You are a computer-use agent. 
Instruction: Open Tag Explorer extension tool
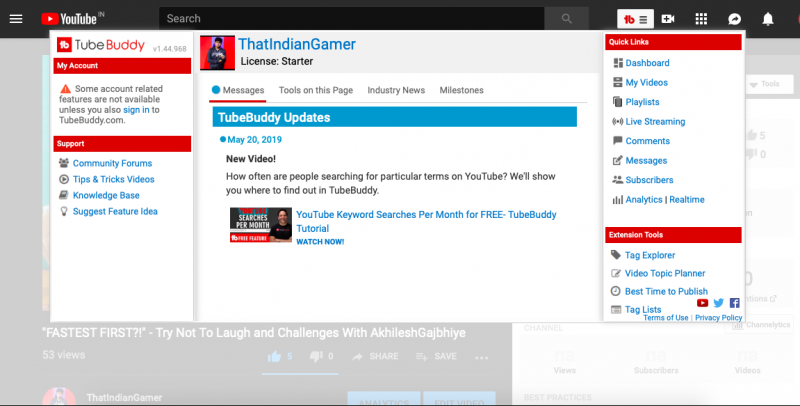[x=650, y=255]
